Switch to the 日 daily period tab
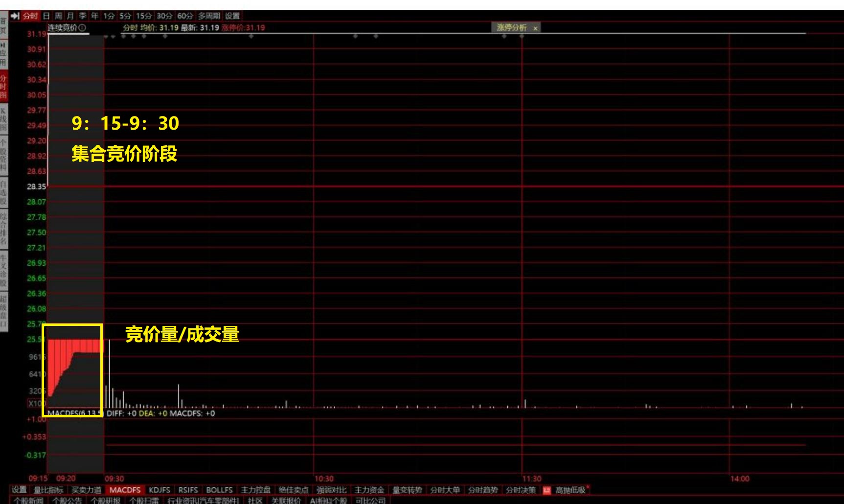 46,16
